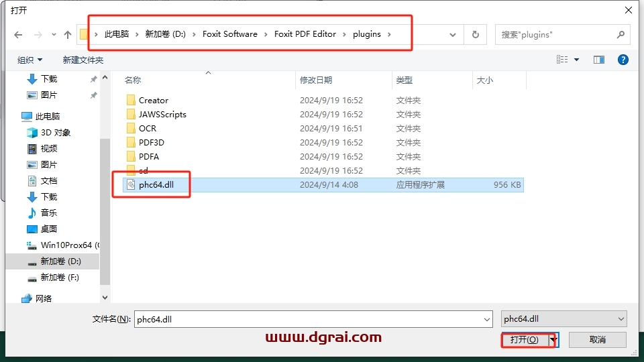Expand the file name dropdown arrow
The width and height of the screenshot is (644, 362).
[x=487, y=319]
